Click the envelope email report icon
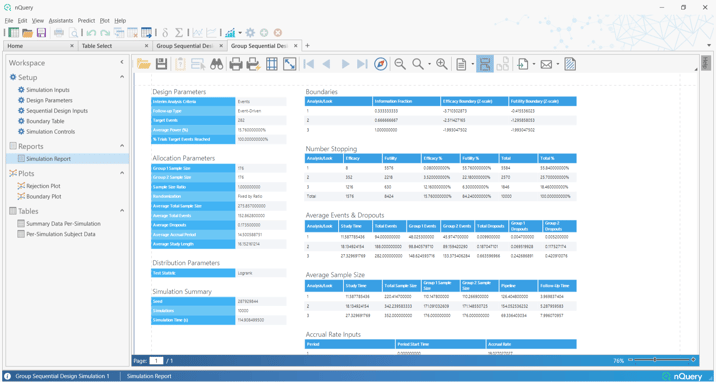The width and height of the screenshot is (716, 382). click(546, 64)
